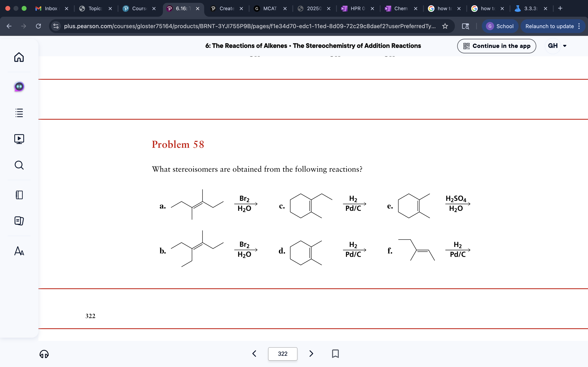The width and height of the screenshot is (588, 367).
Task: Open the flashcards panel
Action: (x=19, y=221)
